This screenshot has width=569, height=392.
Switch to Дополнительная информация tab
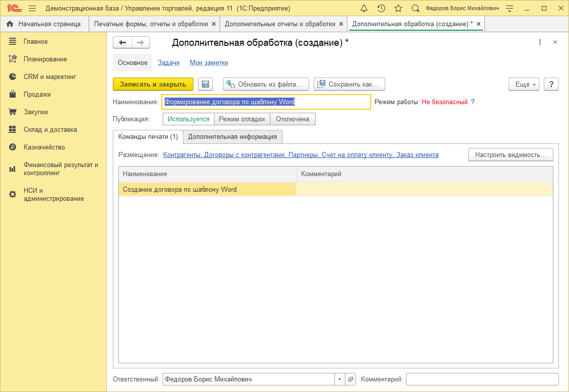pyautogui.click(x=232, y=136)
